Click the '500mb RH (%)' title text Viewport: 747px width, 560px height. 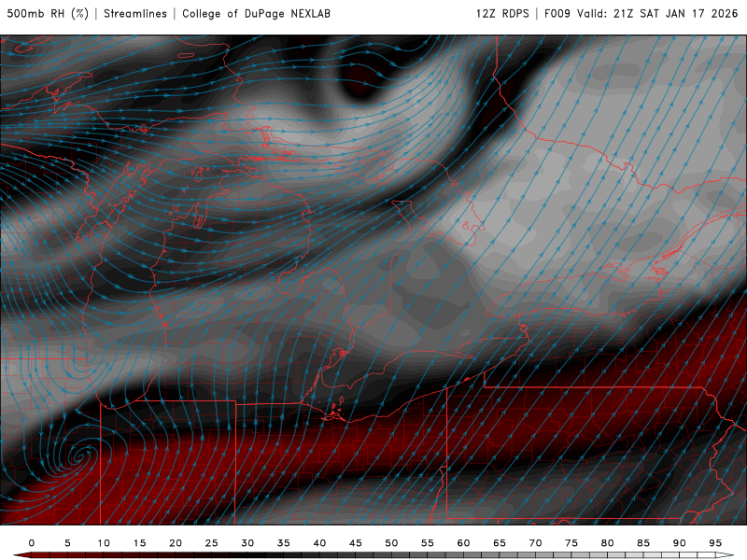[x=48, y=14]
